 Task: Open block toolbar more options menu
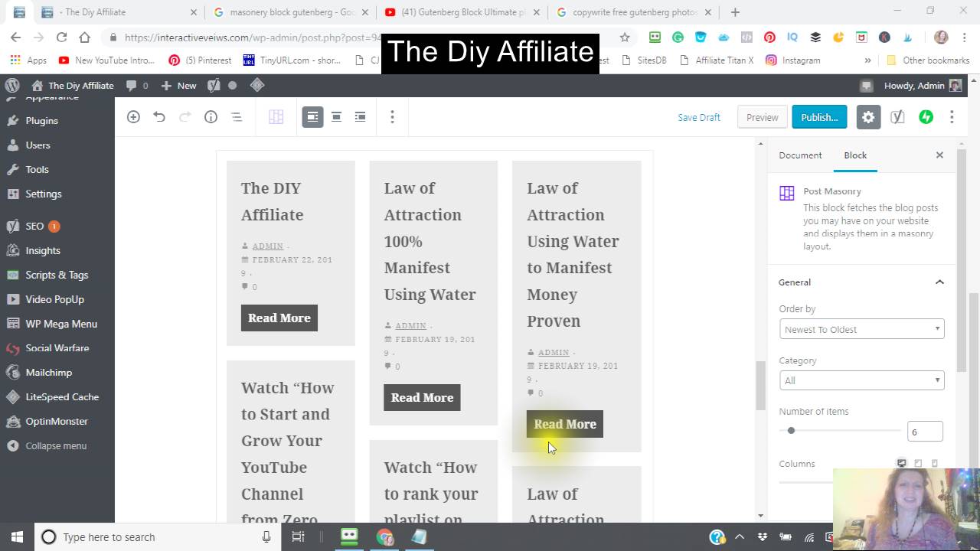click(392, 117)
